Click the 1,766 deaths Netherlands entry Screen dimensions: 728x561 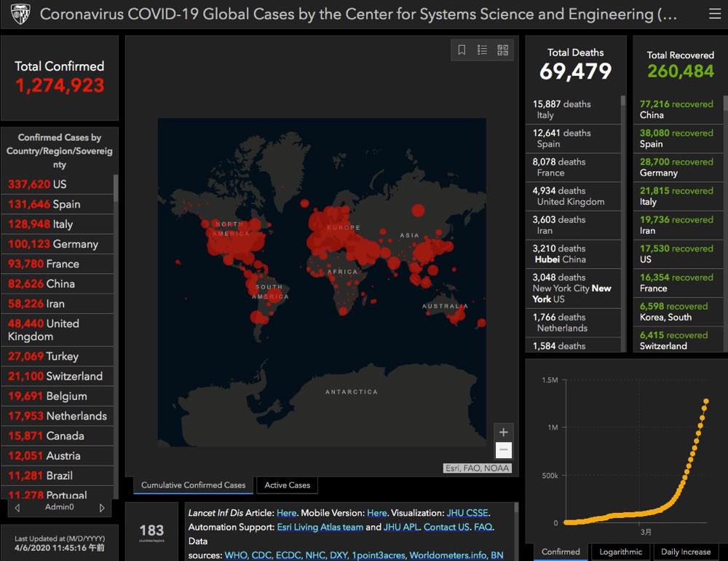click(x=574, y=323)
